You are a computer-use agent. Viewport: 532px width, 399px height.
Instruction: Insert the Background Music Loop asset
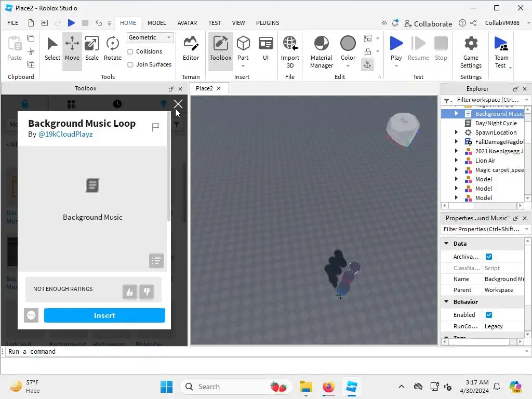(x=104, y=315)
